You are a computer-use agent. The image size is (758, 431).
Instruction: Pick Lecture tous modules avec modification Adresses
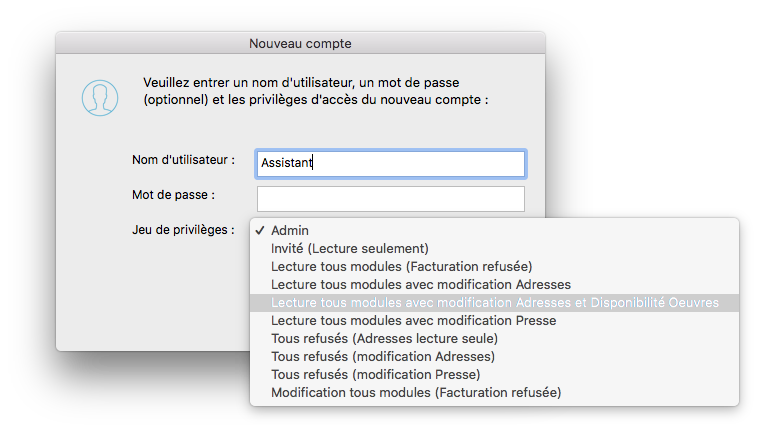coord(421,285)
